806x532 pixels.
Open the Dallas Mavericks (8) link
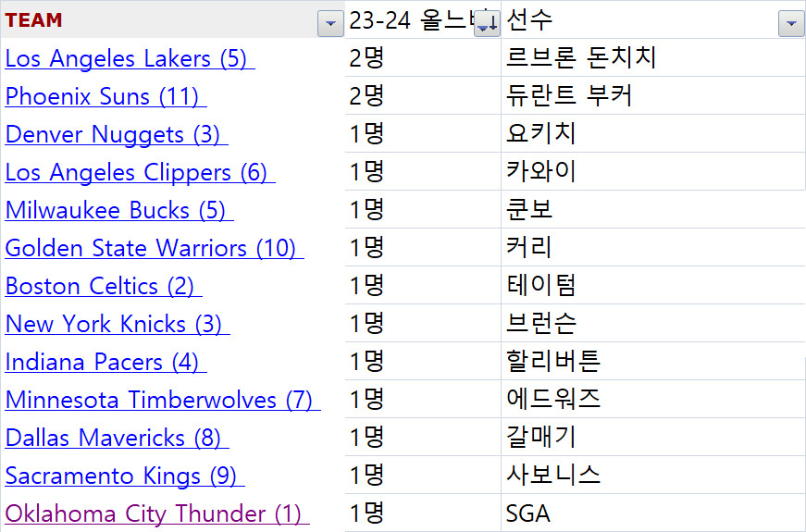pos(117,439)
